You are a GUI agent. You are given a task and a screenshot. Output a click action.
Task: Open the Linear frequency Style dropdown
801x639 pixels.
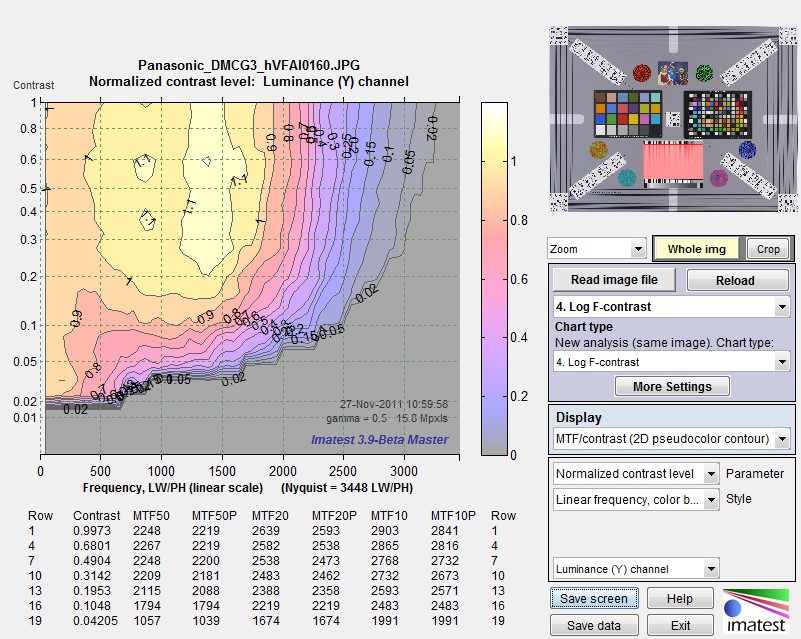click(635, 500)
